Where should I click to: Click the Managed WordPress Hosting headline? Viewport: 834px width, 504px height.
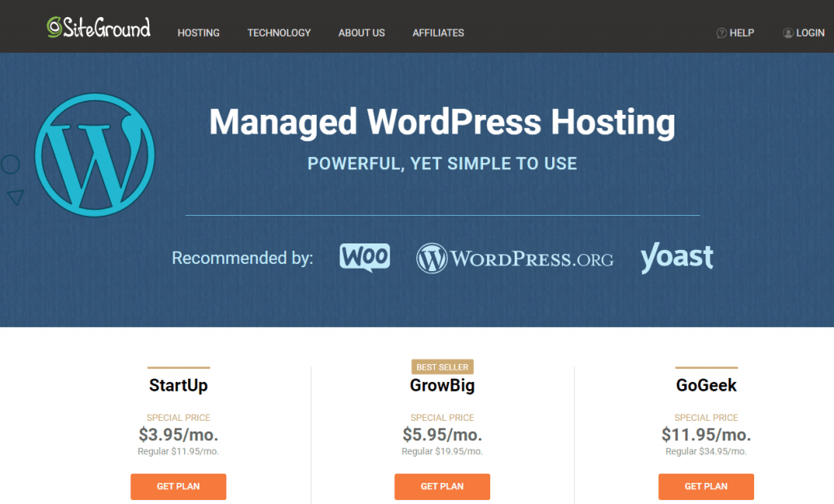[x=442, y=122]
